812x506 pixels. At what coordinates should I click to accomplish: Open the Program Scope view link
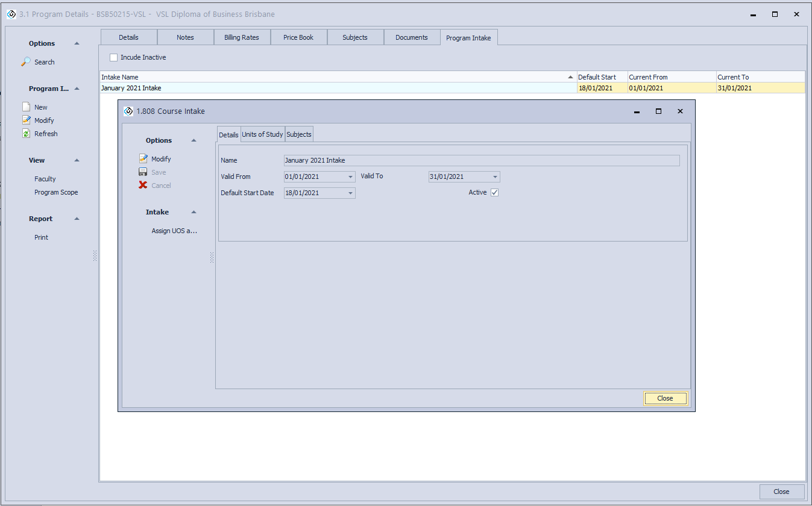coord(56,192)
